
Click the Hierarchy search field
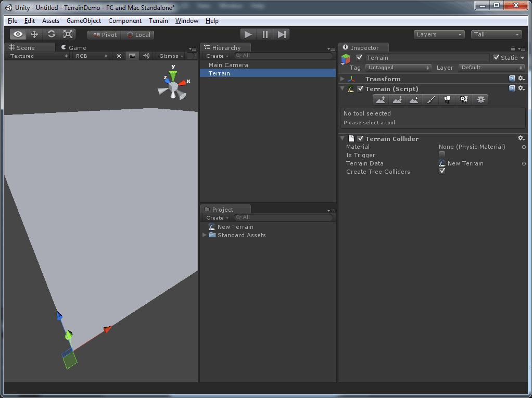tap(284, 56)
